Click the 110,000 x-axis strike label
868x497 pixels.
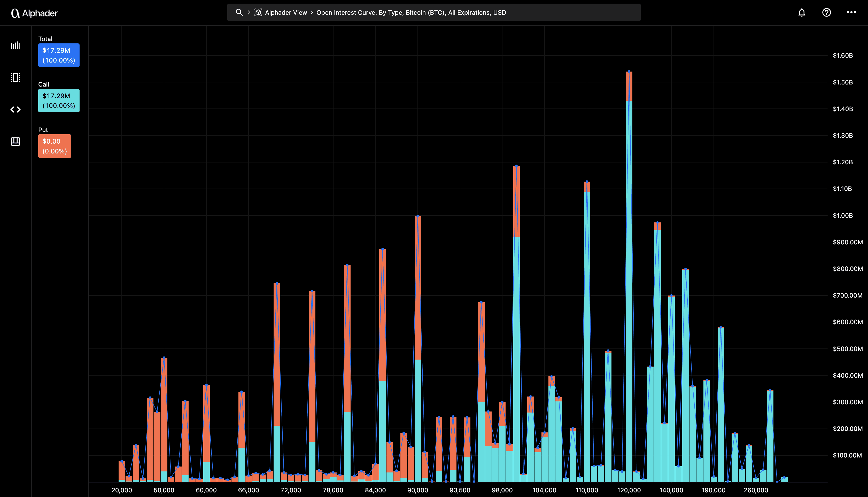587,490
